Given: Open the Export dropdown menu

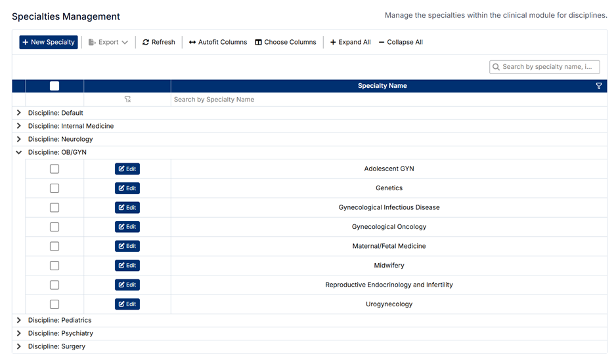Looking at the screenshot, I should [108, 42].
